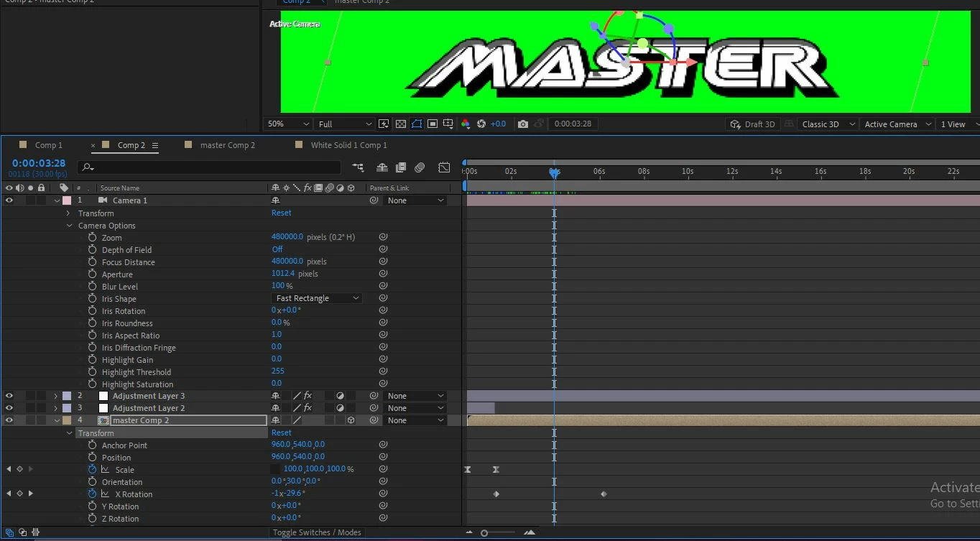Image resolution: width=980 pixels, height=541 pixels.
Task: Toggle the hide shy layers icon
Action: (x=382, y=167)
